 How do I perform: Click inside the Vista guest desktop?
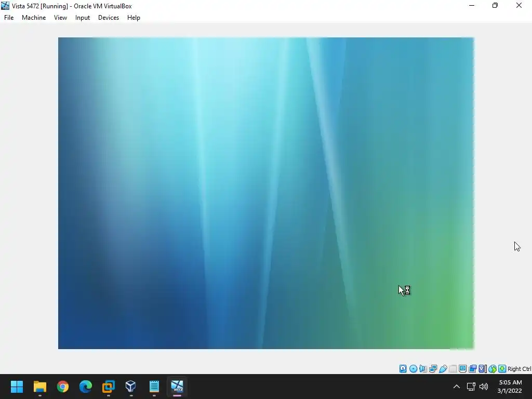[x=266, y=193]
